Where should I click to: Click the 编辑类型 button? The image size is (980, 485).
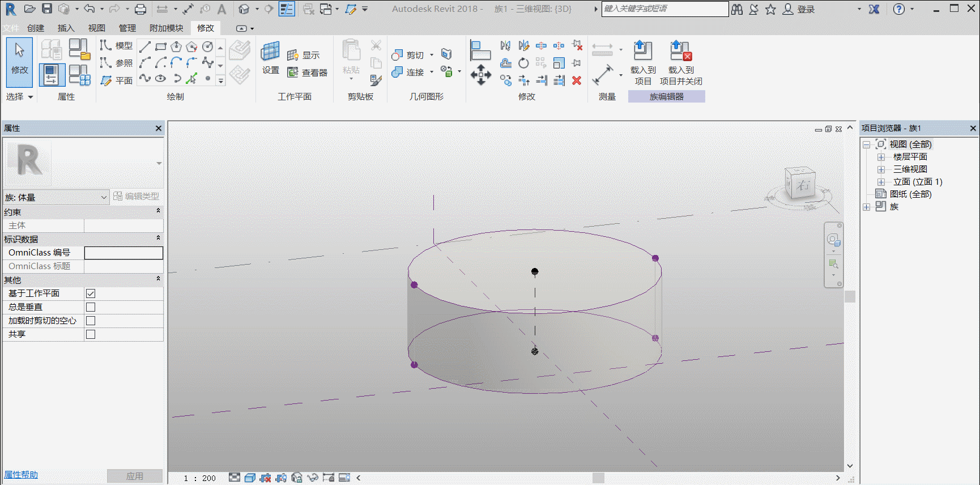coord(137,196)
